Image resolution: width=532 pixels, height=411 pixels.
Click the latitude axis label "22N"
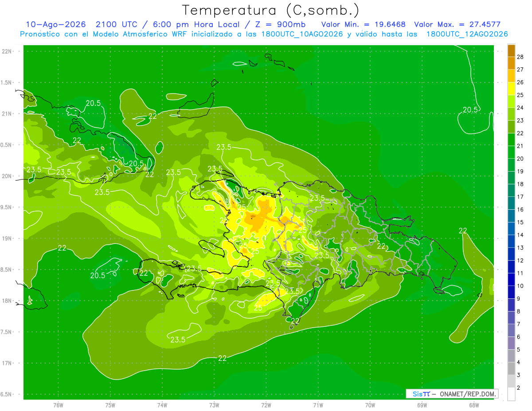coord(7,51)
